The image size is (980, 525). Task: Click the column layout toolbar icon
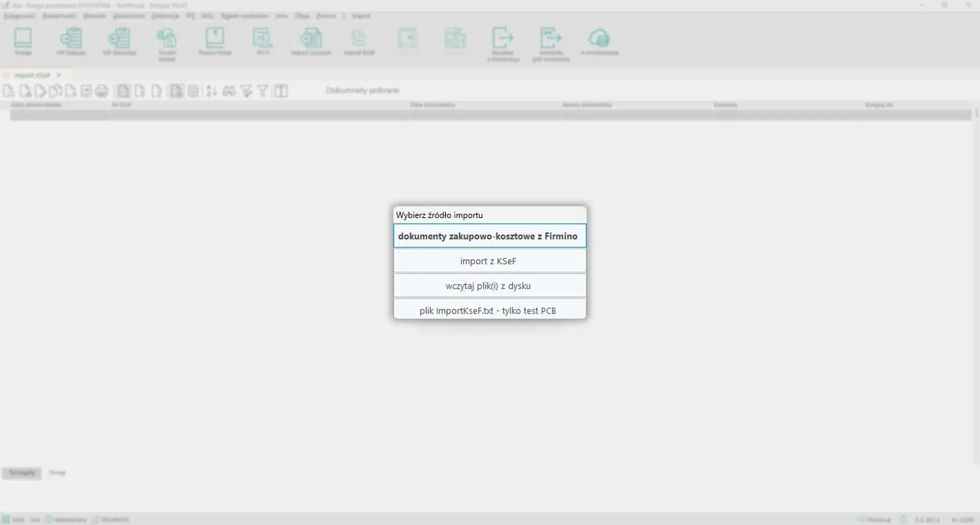point(281,91)
